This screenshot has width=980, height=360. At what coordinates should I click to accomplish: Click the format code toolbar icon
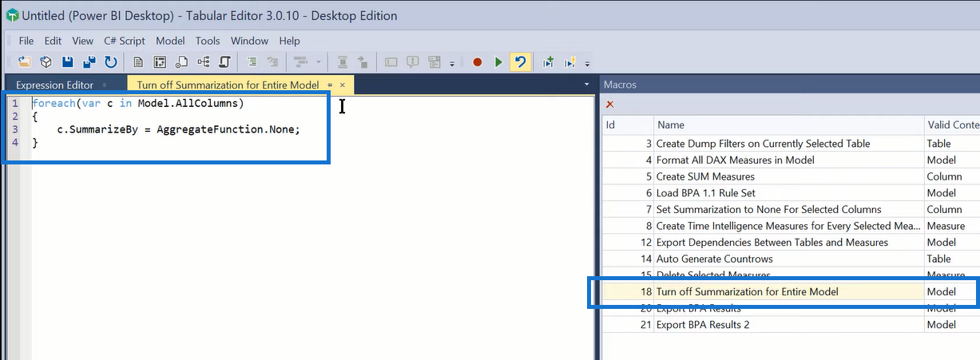pyautogui.click(x=301, y=61)
